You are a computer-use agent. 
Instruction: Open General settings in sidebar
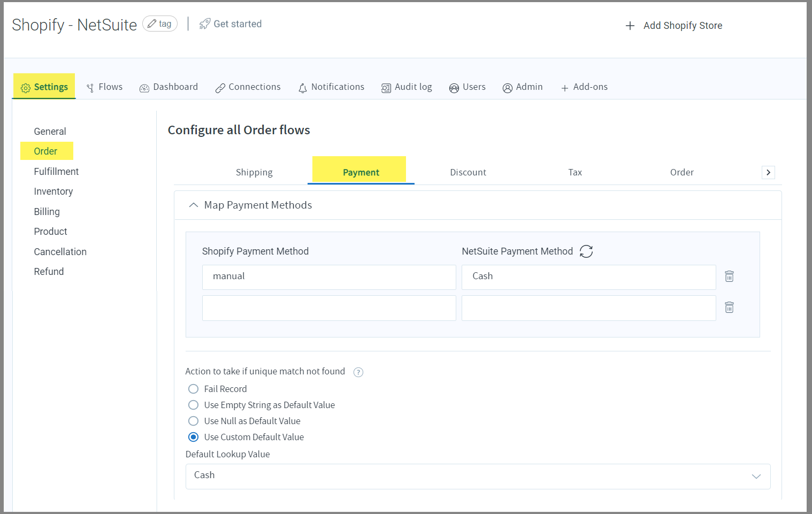[50, 132]
